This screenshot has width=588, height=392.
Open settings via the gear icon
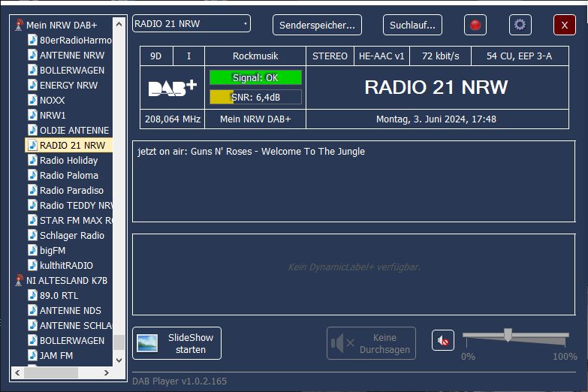(520, 25)
